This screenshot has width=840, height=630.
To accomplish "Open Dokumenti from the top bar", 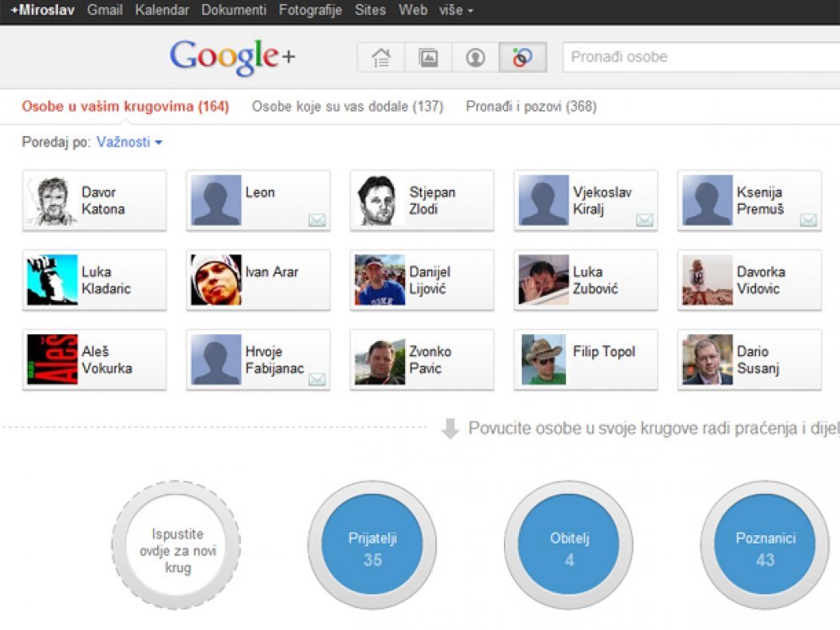I will point(234,10).
